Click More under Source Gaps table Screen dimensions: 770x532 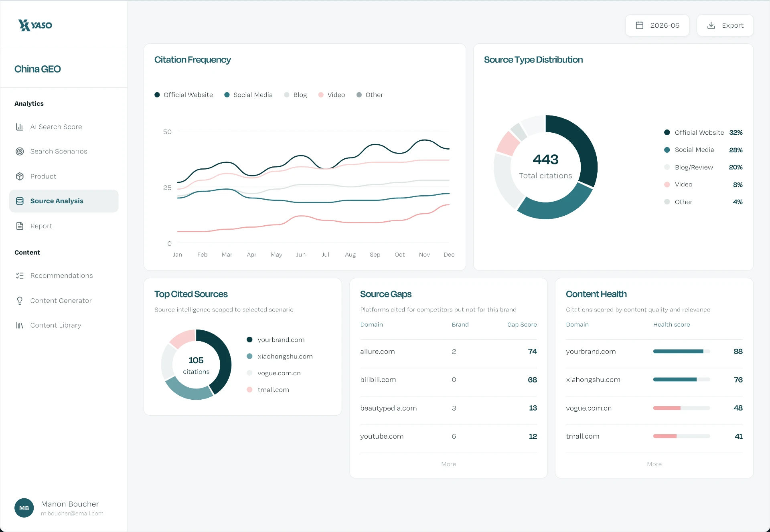tap(448, 464)
